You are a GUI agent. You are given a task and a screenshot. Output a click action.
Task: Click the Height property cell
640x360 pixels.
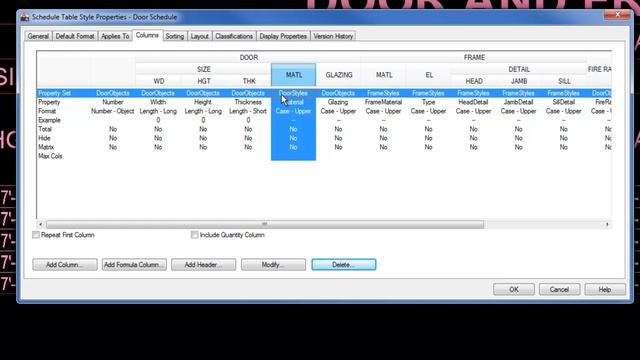pos(203,102)
